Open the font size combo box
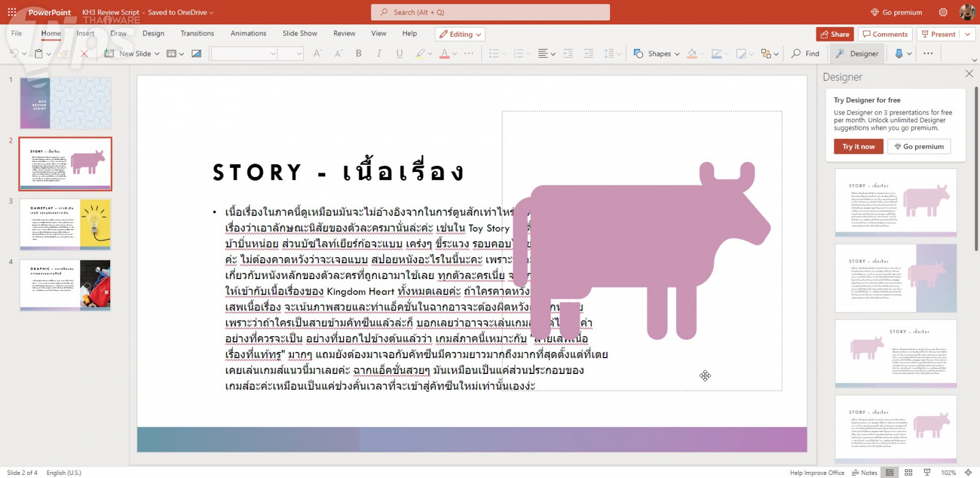 coord(290,54)
